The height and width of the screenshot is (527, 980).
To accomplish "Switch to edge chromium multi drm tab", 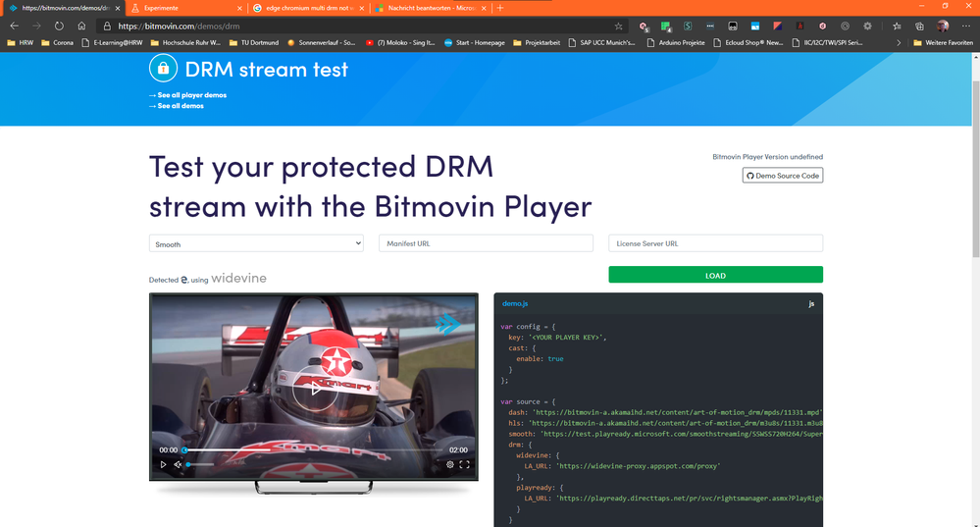I will click(307, 8).
